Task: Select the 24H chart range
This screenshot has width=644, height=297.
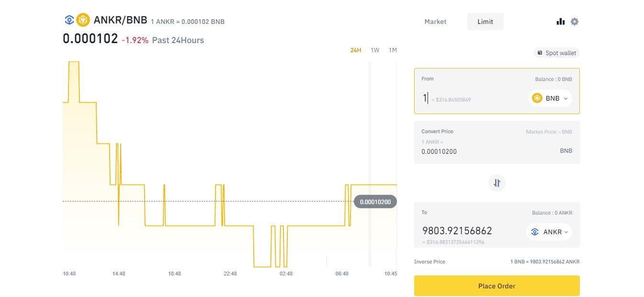Action: coord(356,50)
